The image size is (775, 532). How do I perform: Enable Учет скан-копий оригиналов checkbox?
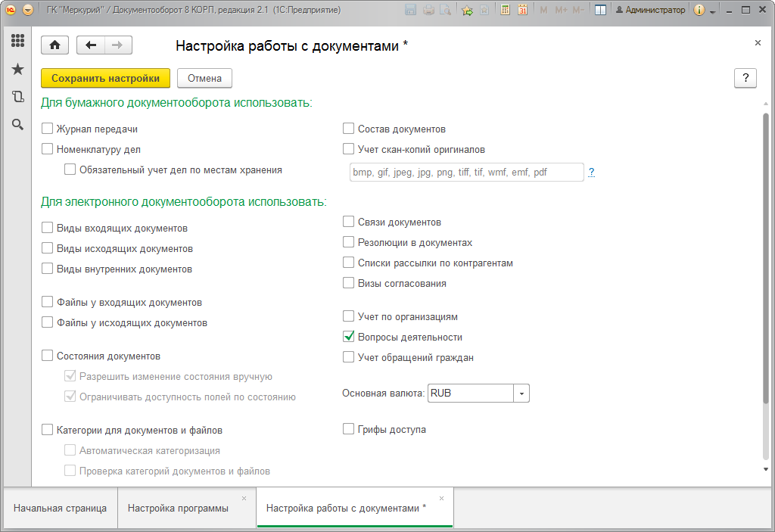click(348, 149)
